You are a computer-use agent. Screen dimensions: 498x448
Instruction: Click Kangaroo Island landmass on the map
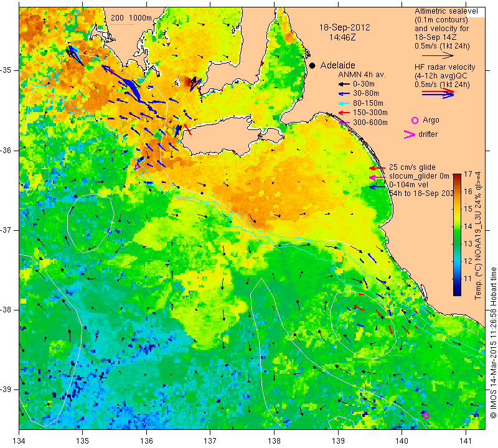222,136
